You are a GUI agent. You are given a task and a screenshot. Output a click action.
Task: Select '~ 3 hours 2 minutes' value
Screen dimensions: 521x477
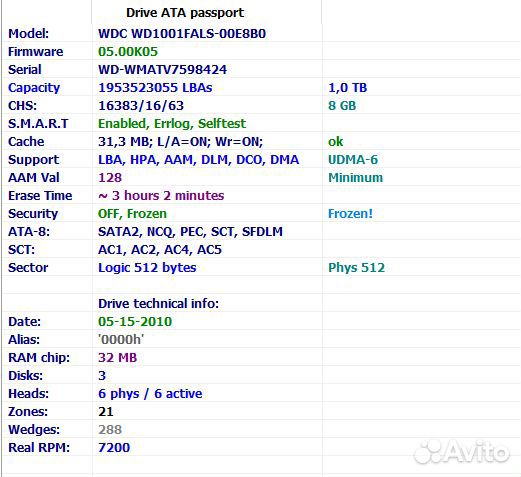pos(161,196)
